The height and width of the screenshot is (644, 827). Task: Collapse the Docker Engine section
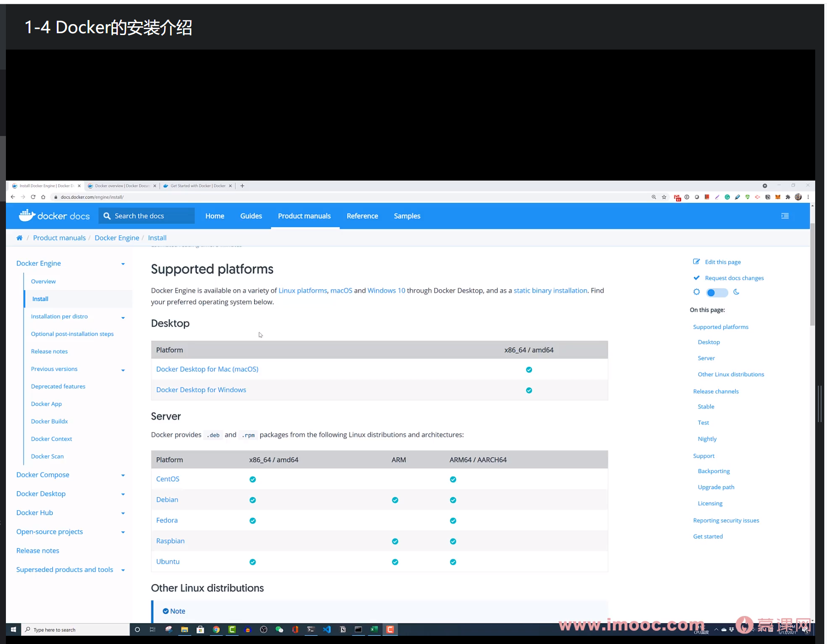pos(123,264)
